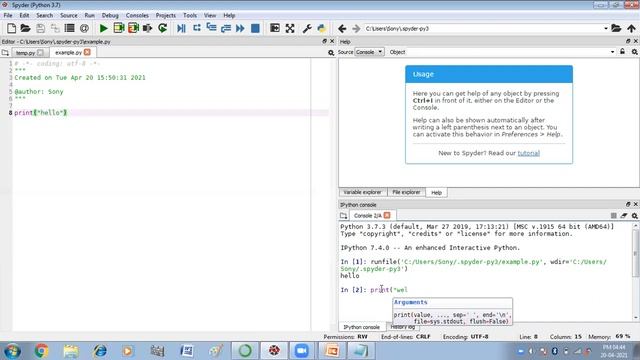The width and height of the screenshot is (640, 360).
Task: Expand the working directory path dropdown
Action: (606, 29)
